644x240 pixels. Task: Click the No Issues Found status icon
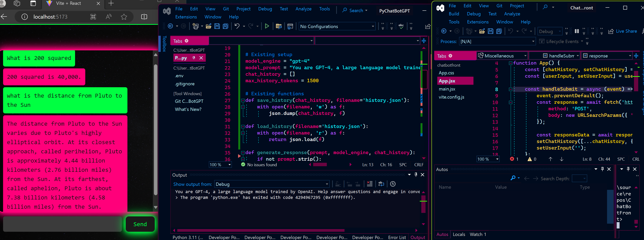click(242, 164)
